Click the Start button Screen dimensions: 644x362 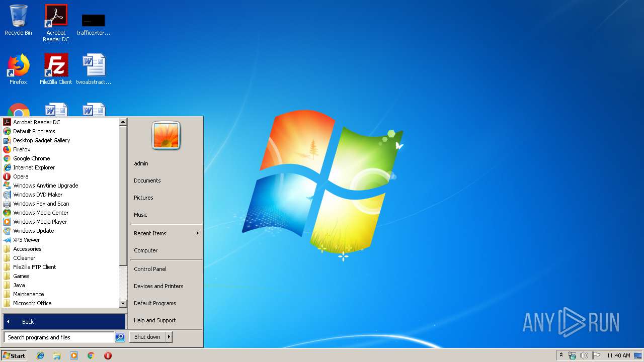(14, 355)
